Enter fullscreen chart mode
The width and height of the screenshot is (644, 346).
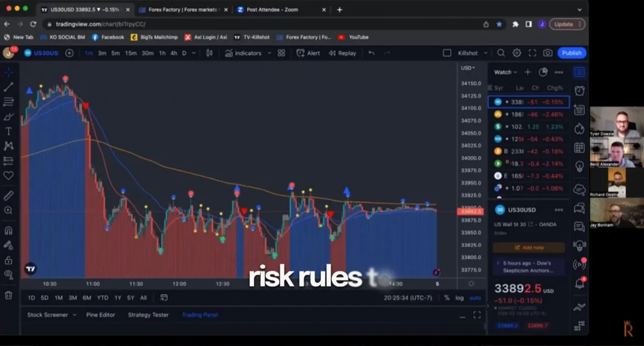[532, 53]
